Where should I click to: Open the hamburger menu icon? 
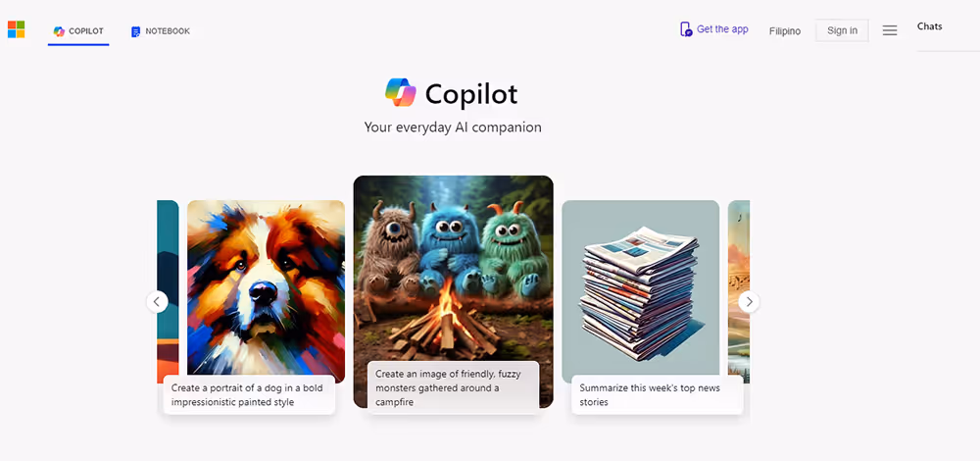click(890, 30)
